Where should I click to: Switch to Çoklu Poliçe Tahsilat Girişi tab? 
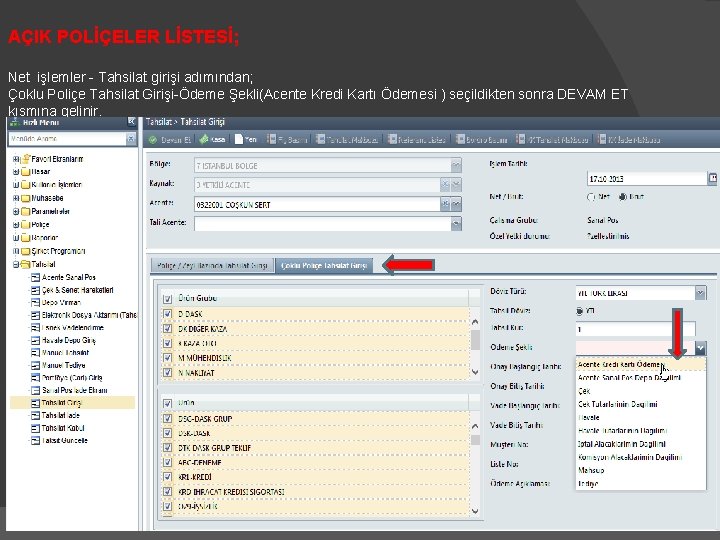pos(324,265)
